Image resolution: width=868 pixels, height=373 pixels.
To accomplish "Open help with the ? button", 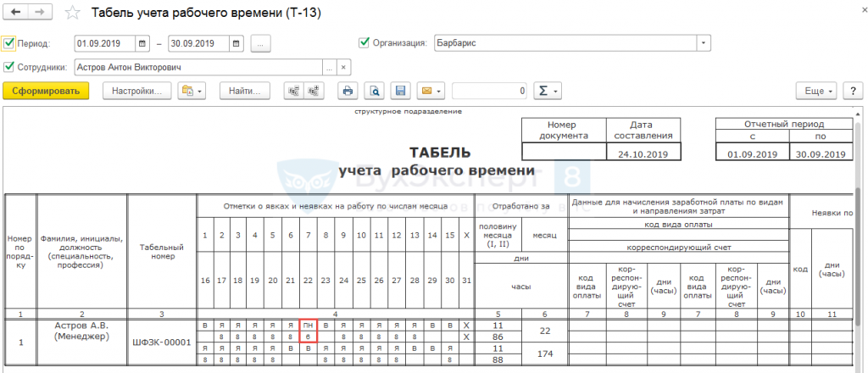I will coord(853,92).
